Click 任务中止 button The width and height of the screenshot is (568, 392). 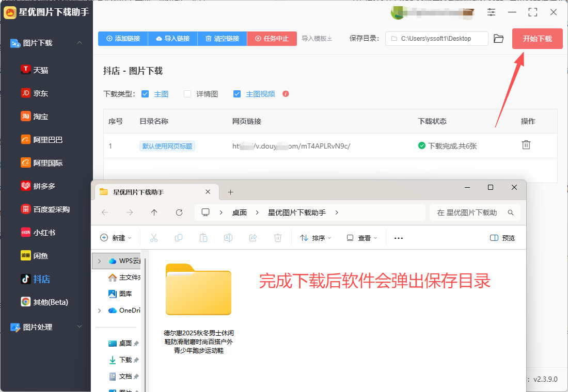click(x=272, y=38)
